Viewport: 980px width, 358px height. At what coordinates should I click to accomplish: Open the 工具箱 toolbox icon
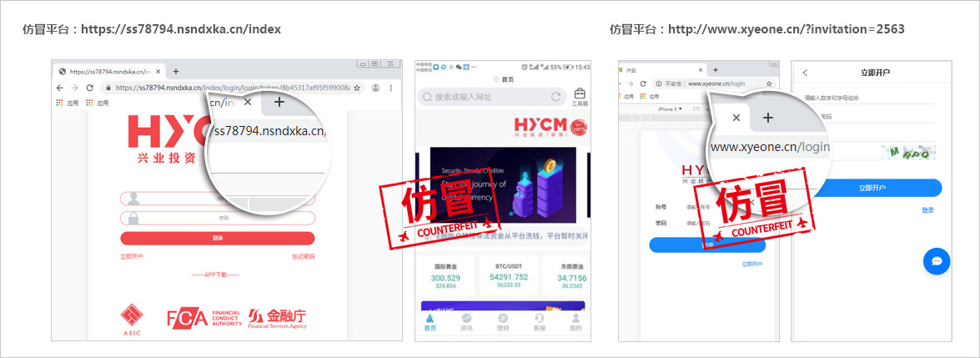point(580,97)
